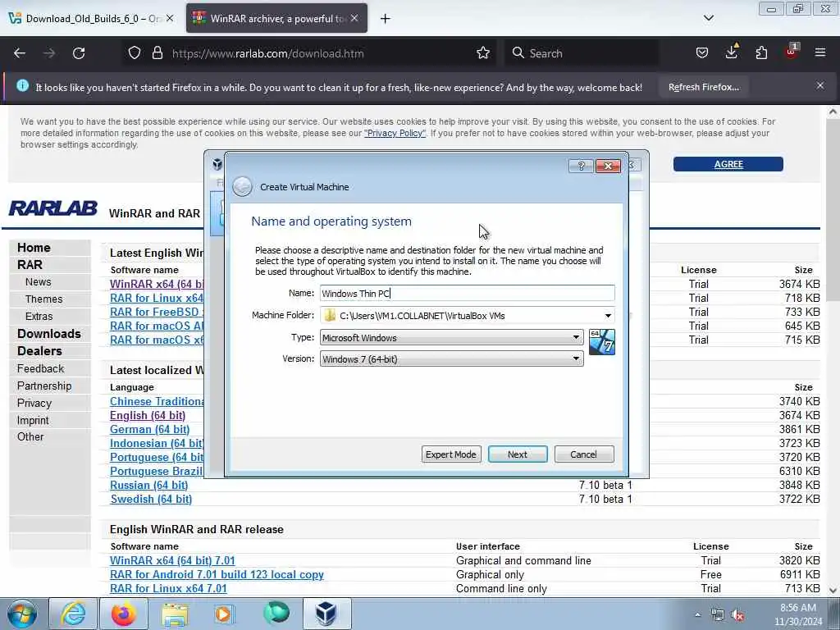Dismiss the Refresh Firefox notification bar
Viewport: 840px width, 630px height.
click(820, 85)
